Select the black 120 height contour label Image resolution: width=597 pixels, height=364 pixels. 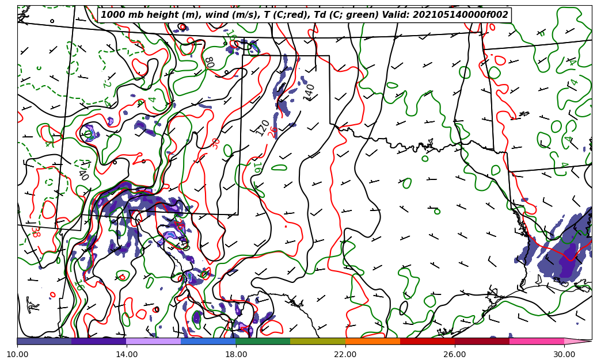pos(262,128)
